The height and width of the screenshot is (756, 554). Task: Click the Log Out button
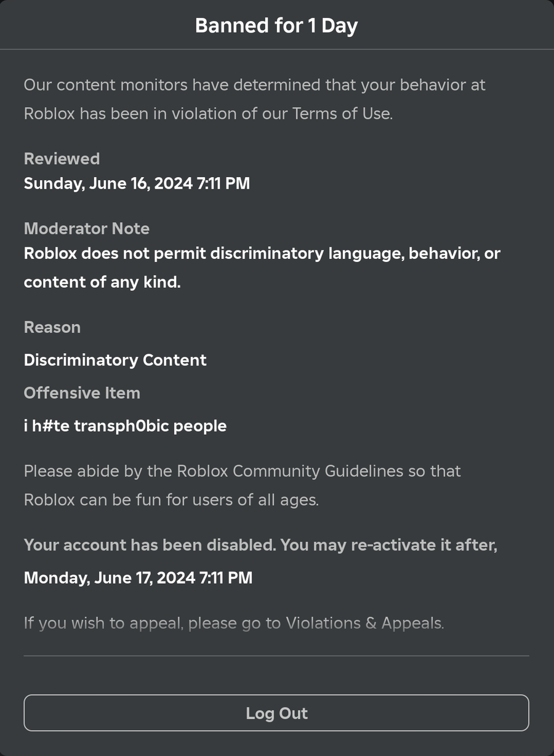click(x=276, y=713)
